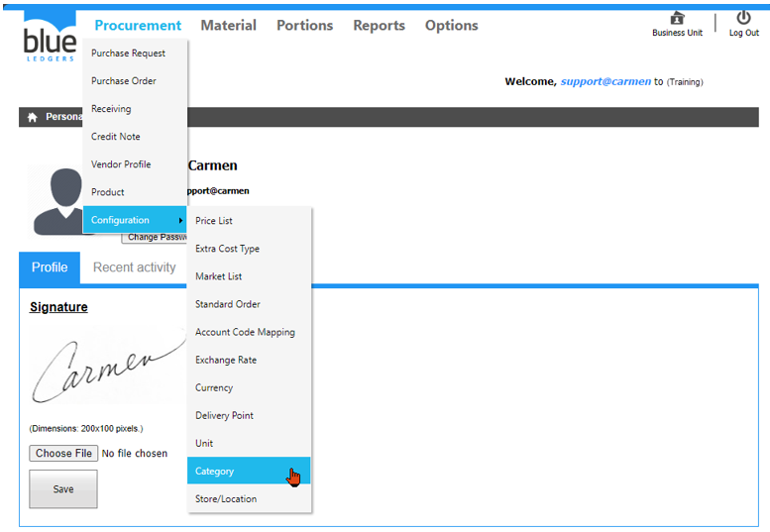The image size is (770, 532).
Task: Click the Business Unit icon
Action: (x=677, y=18)
